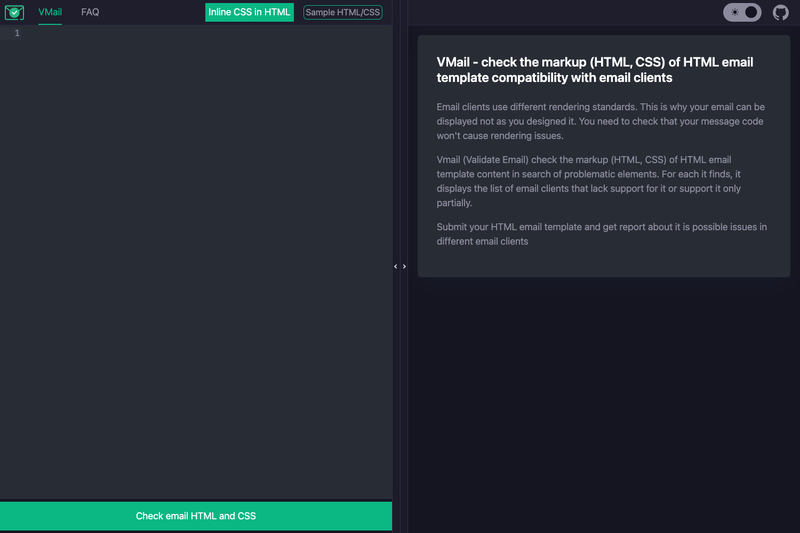
Task: Open the GitHub repository icon
Action: pyautogui.click(x=780, y=12)
